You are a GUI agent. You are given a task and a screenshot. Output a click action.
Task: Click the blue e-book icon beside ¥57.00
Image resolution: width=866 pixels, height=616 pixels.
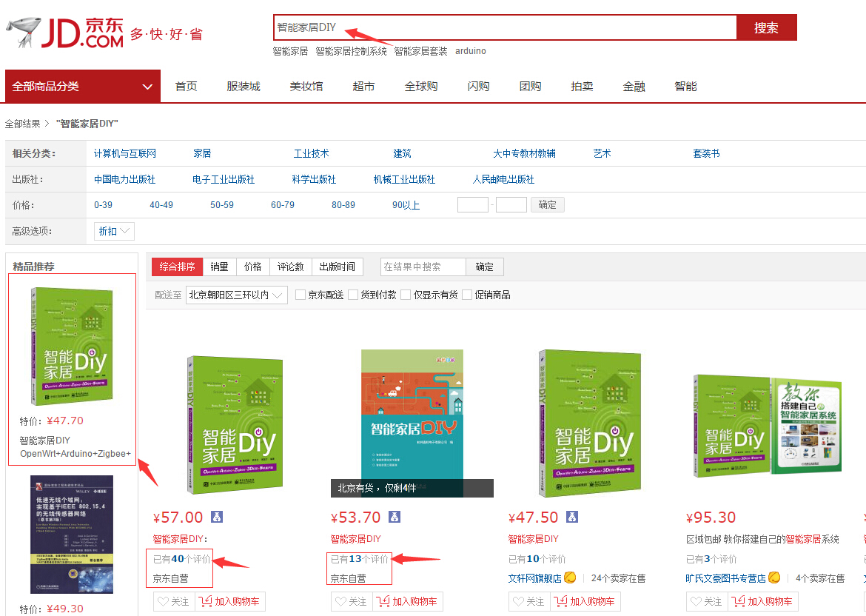pyautogui.click(x=217, y=517)
